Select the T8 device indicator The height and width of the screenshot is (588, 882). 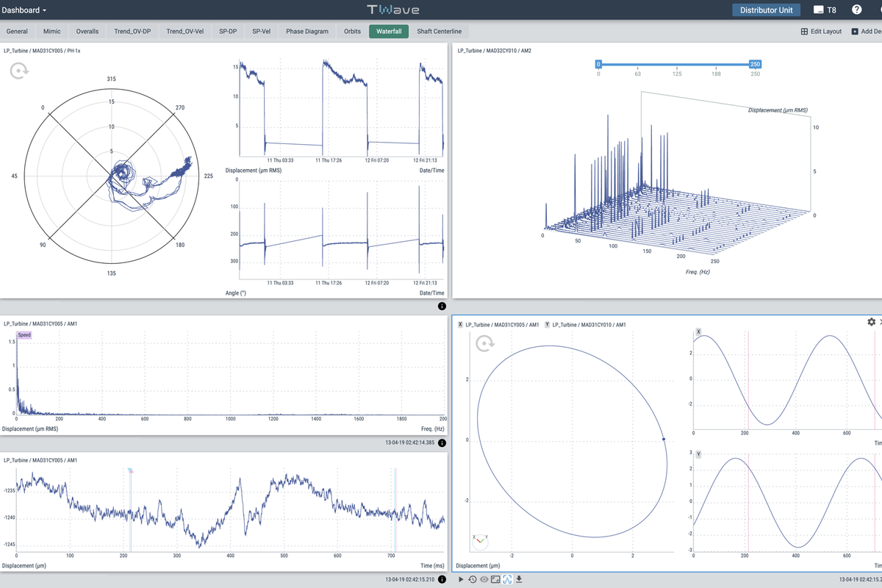[x=825, y=10]
